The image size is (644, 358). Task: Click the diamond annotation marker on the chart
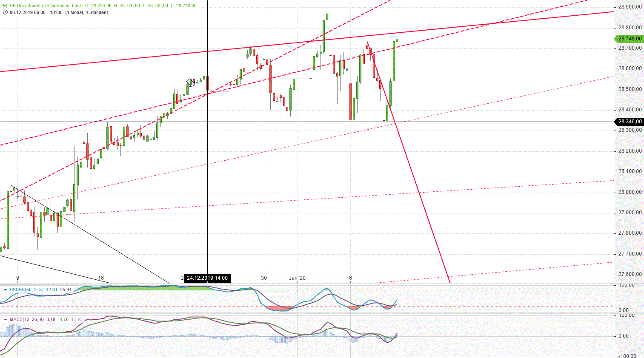click(x=190, y=82)
